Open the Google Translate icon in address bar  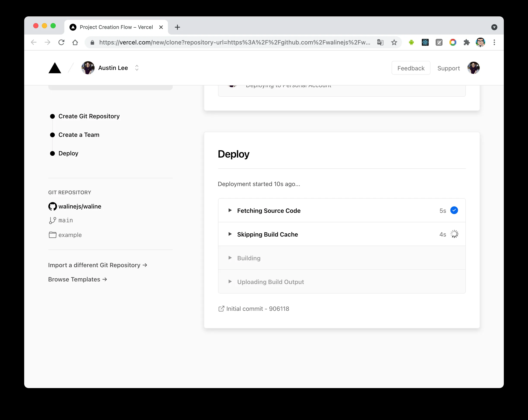[x=380, y=42]
